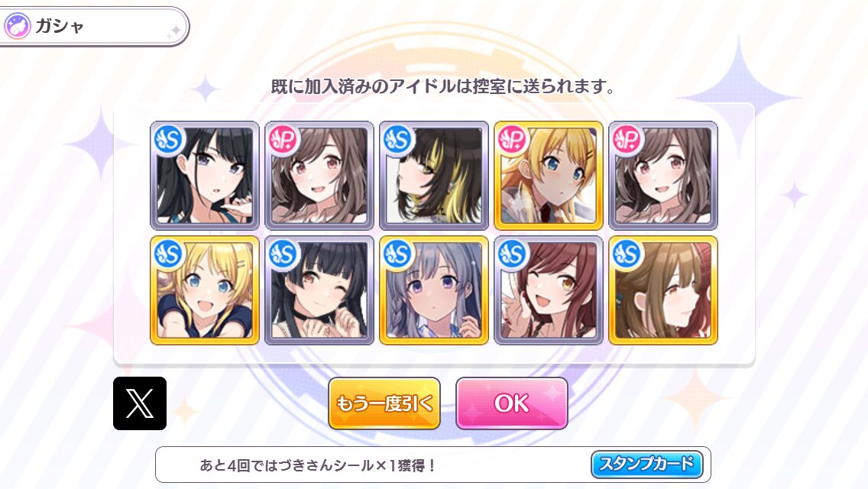
Task: Click the X share icon
Action: (x=140, y=403)
